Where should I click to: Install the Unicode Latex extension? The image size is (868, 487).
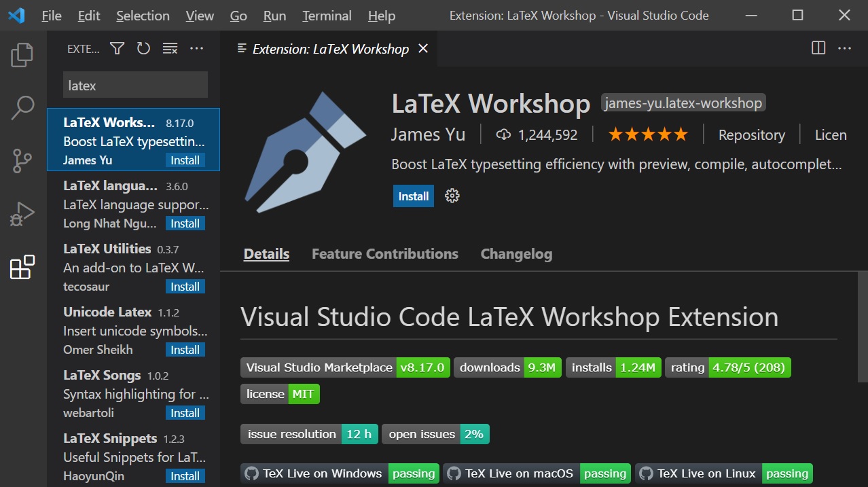point(185,350)
